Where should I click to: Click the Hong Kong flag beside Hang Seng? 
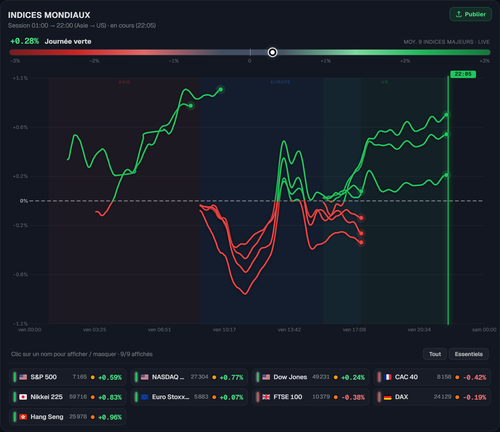[x=23, y=417]
